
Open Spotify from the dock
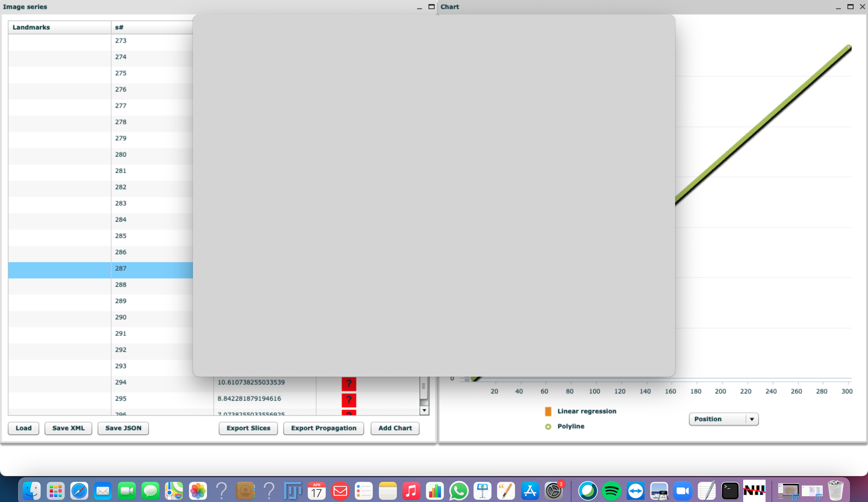click(612, 491)
